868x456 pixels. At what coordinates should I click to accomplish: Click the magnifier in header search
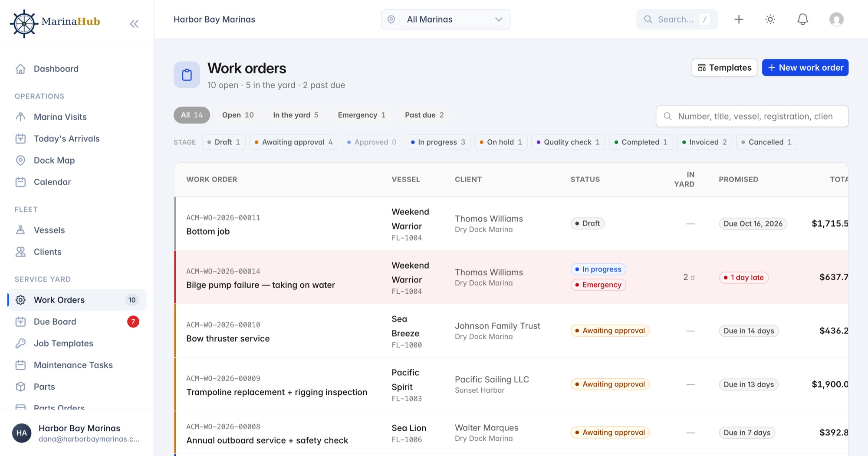coord(648,20)
